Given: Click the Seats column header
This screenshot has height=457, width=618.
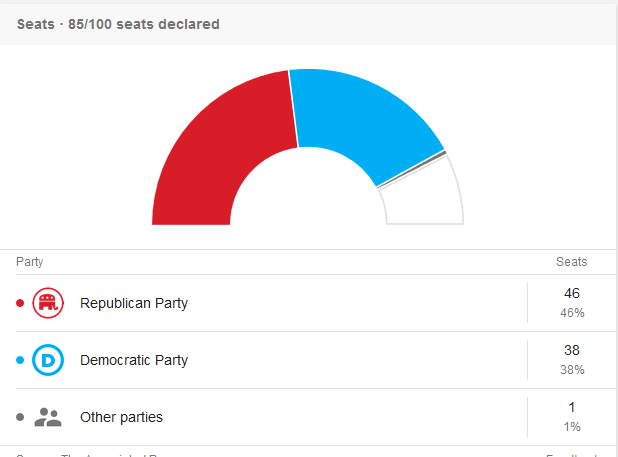Looking at the screenshot, I should [572, 262].
